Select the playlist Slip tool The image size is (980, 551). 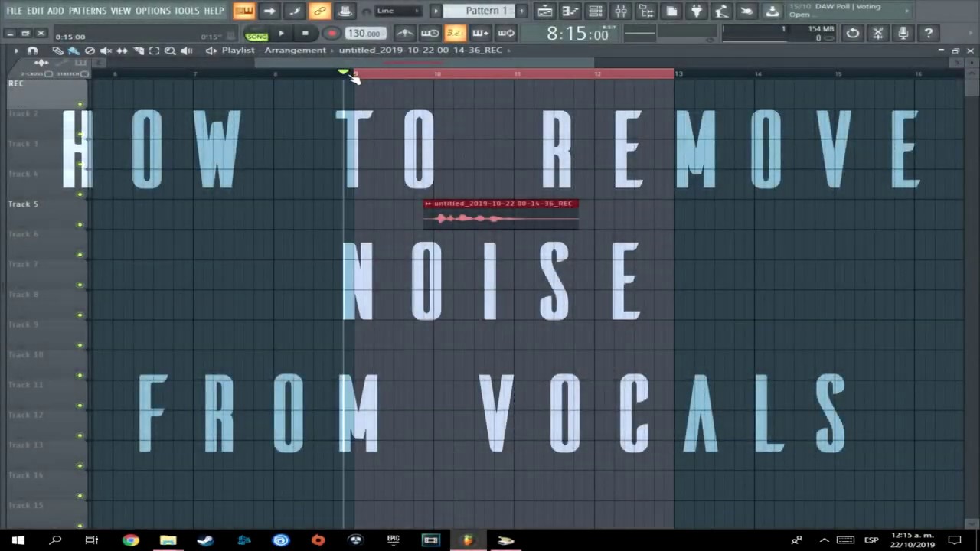pyautogui.click(x=122, y=51)
